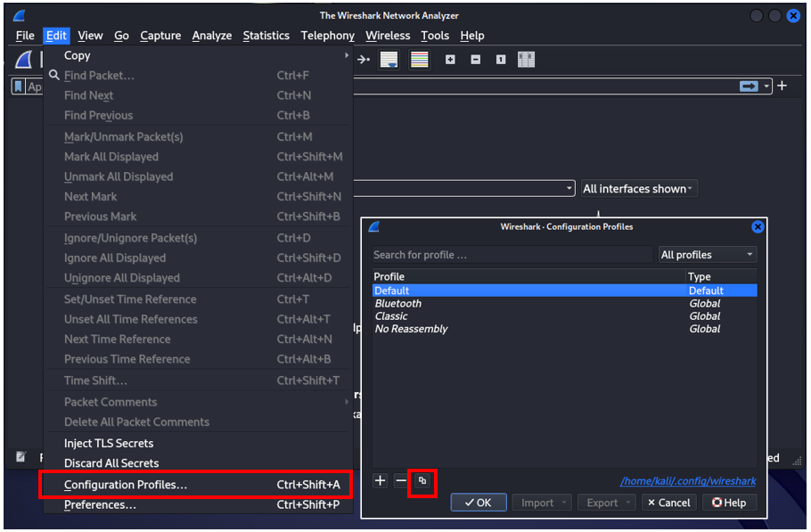This screenshot has width=811, height=532.
Task: Close the Configuration Profiles dialog
Action: point(758,227)
